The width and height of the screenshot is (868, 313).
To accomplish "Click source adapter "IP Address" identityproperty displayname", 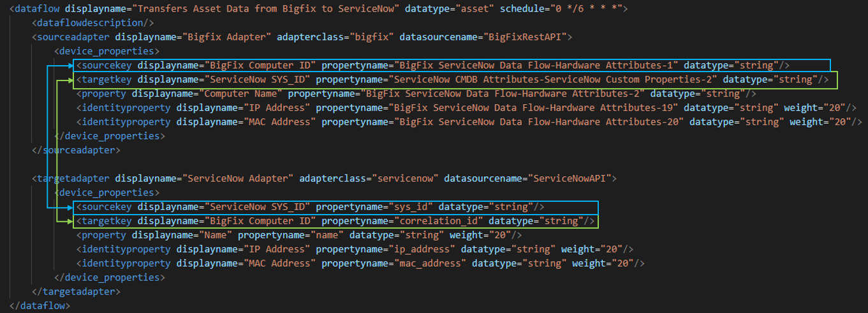I will coord(276,107).
